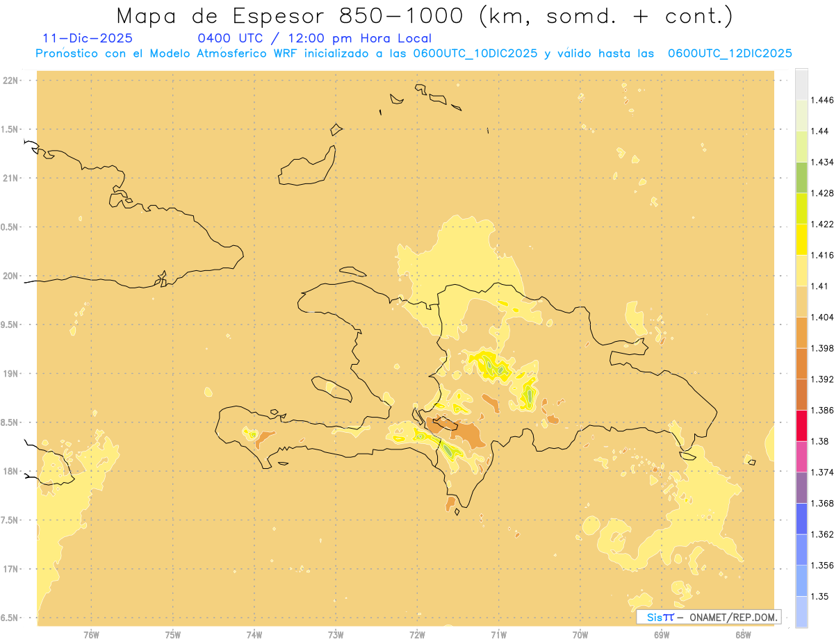The image size is (834, 644).
Task: Click the 71W longitude axis label
Action: [x=498, y=634]
